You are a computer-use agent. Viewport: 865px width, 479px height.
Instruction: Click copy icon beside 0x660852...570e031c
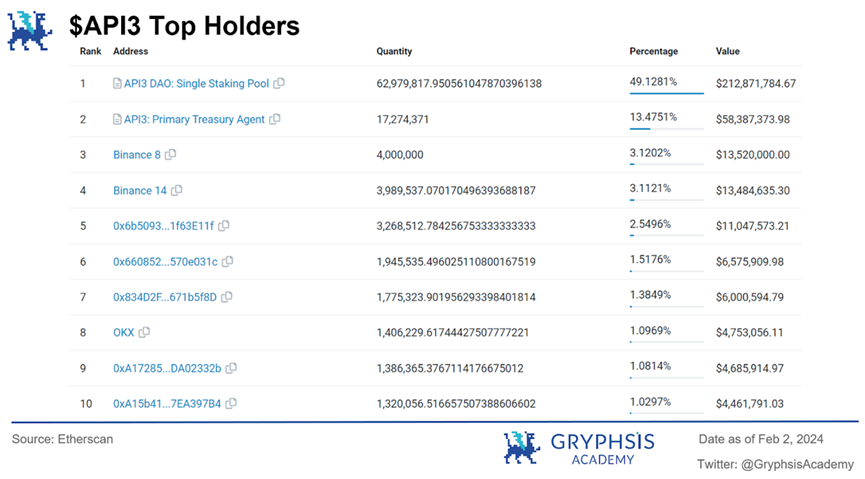[228, 262]
